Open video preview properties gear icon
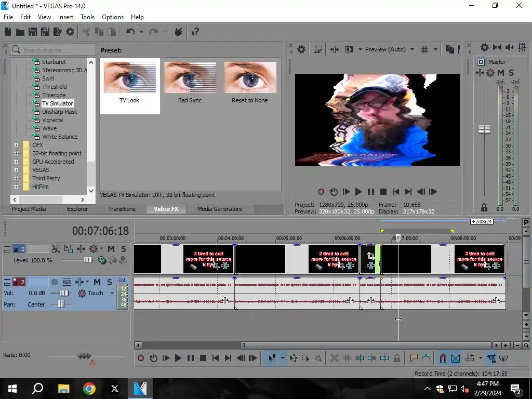This screenshot has width=532, height=399. [x=301, y=49]
